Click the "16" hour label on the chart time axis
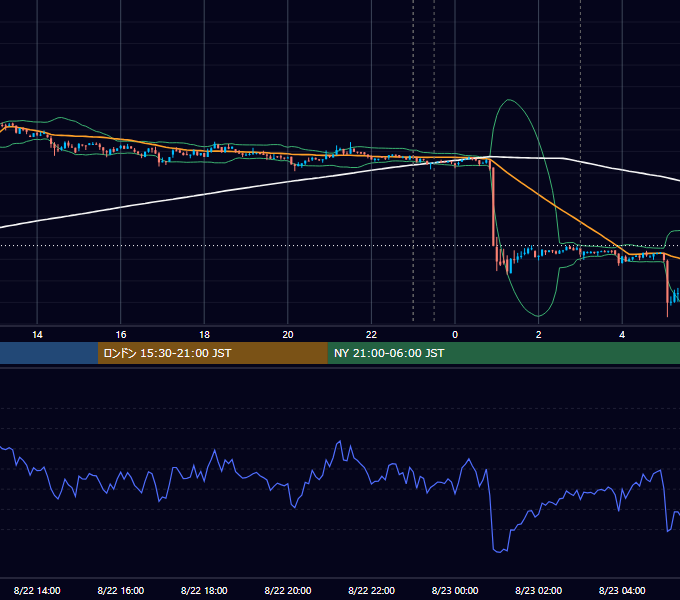This screenshot has width=680, height=600. click(121, 335)
